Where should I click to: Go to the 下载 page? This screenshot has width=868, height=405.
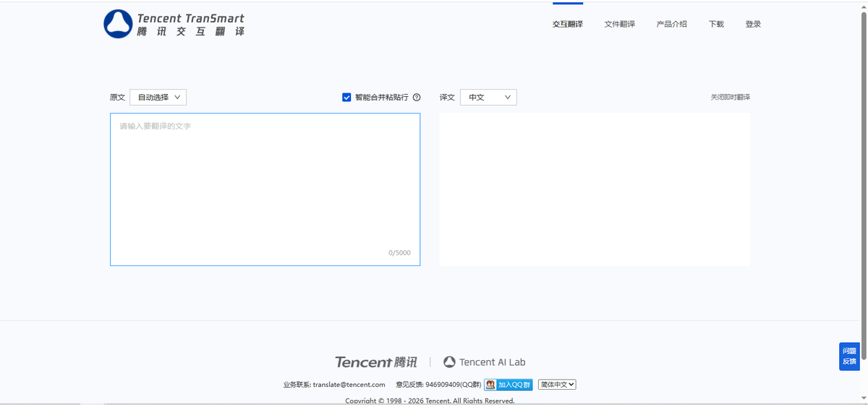tap(716, 24)
